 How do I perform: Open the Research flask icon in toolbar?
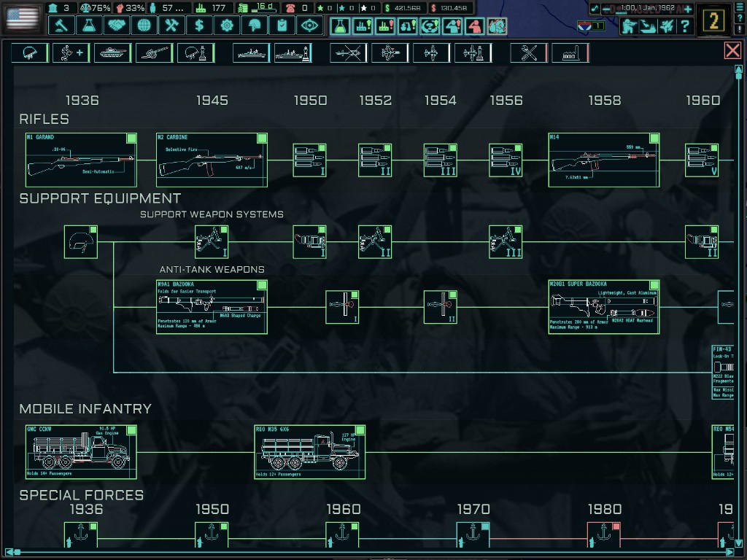[89, 26]
